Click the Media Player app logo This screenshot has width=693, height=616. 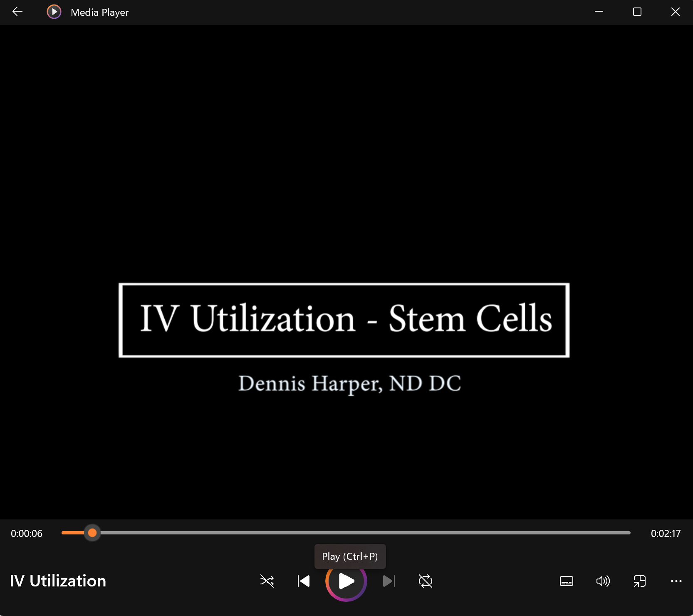tap(54, 12)
